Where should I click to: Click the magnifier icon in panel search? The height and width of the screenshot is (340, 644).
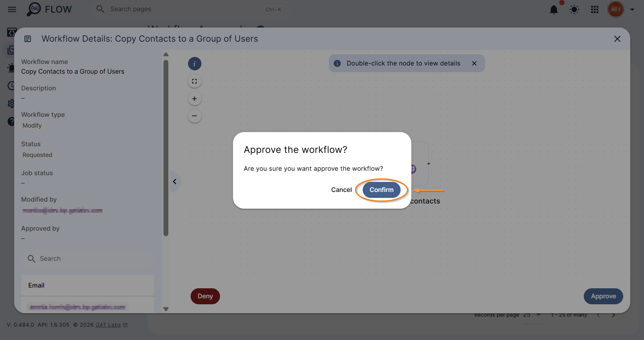pos(32,259)
